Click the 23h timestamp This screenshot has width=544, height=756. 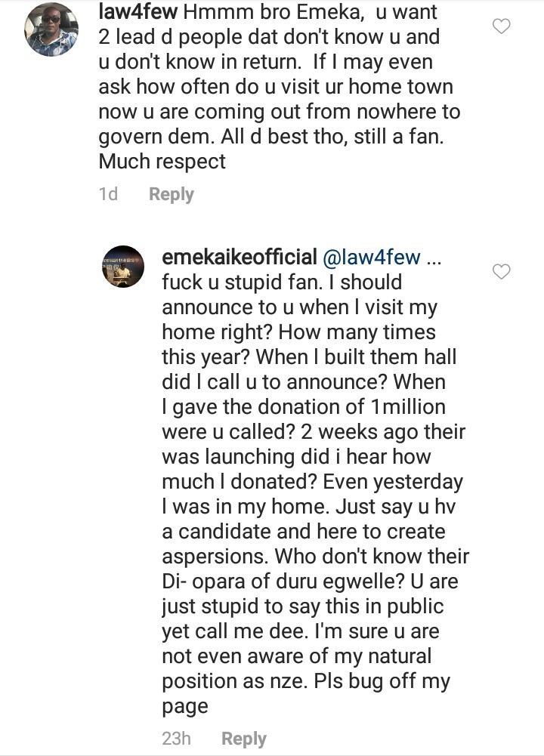(x=176, y=739)
